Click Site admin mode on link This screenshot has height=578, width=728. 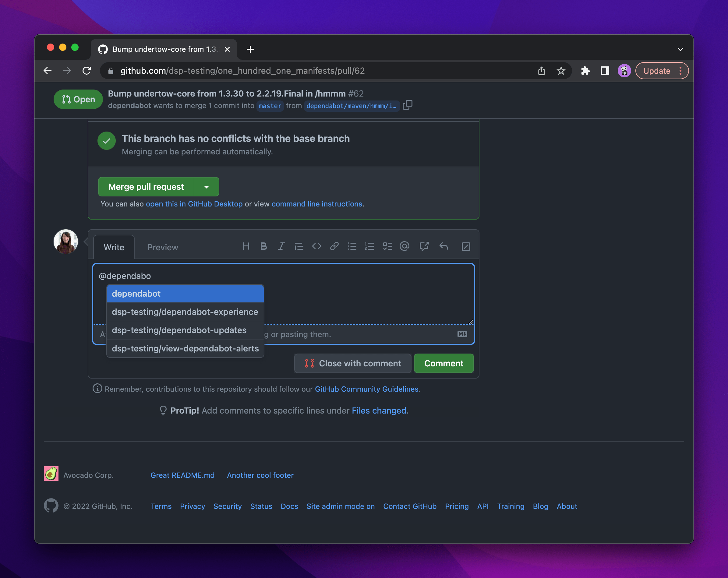tap(340, 506)
